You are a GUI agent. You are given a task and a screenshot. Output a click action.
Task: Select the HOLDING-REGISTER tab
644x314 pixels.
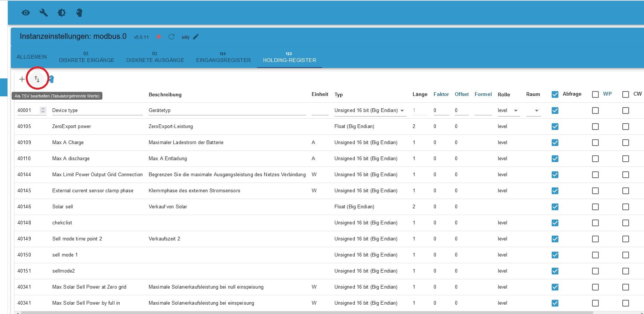290,57
